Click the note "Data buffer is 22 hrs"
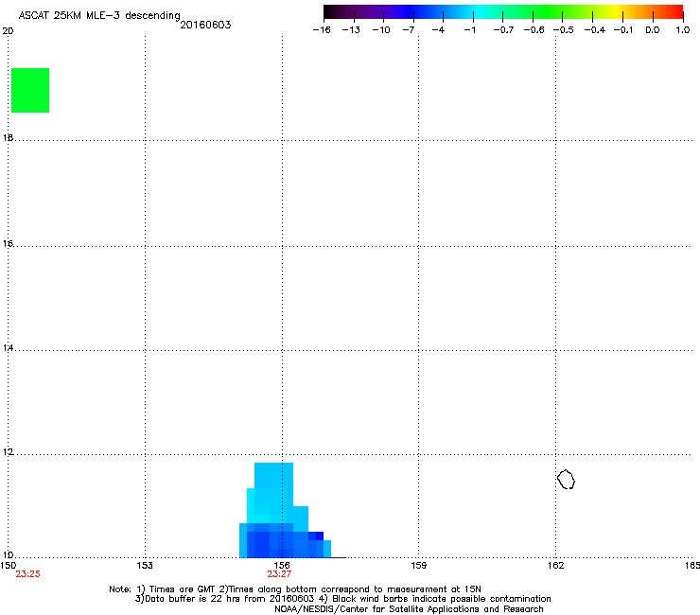The image size is (700, 615). click(184, 599)
